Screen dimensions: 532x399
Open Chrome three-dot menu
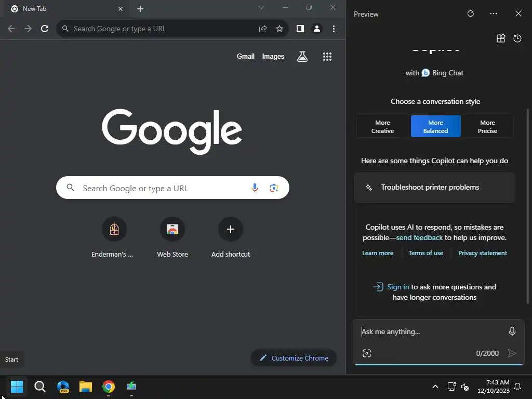coord(334,29)
